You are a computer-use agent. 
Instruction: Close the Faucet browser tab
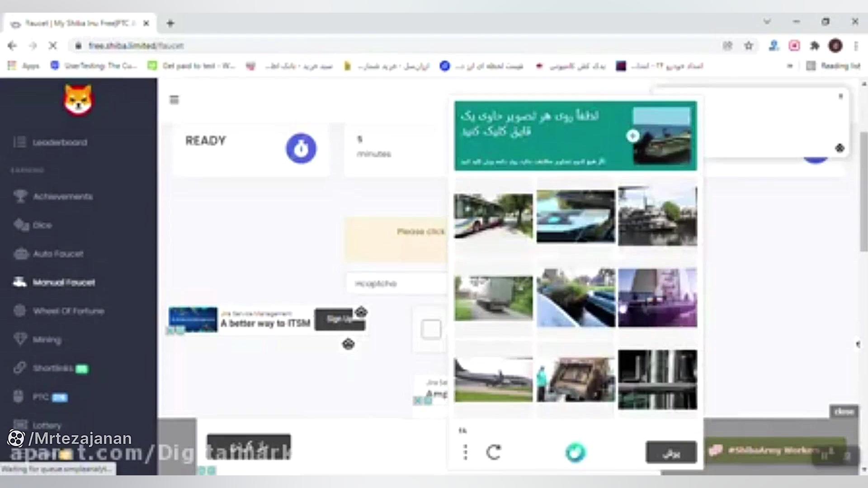pos(146,23)
